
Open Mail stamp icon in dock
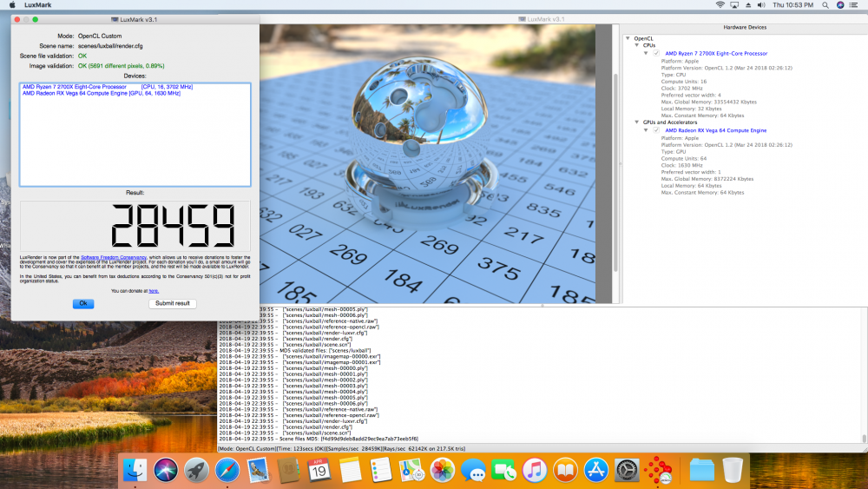click(x=258, y=470)
